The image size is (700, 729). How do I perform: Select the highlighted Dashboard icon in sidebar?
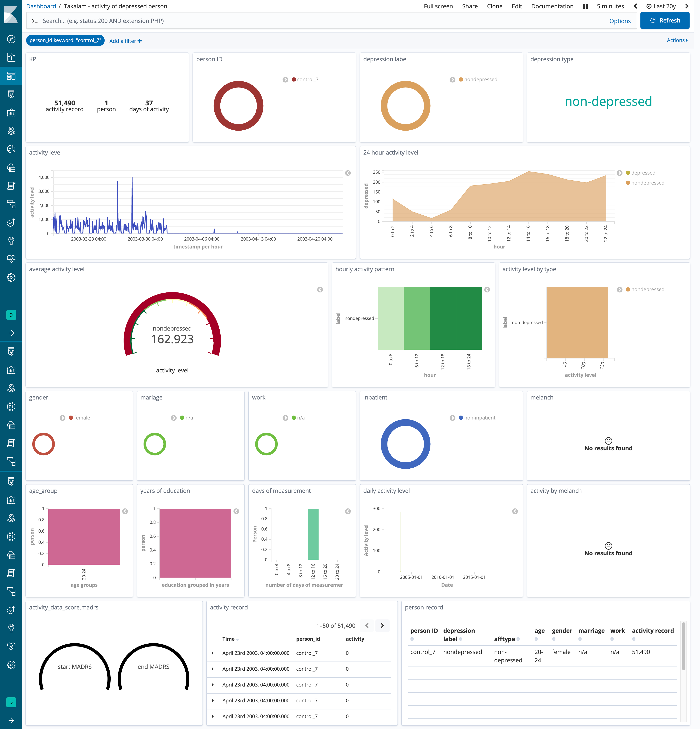point(11,76)
